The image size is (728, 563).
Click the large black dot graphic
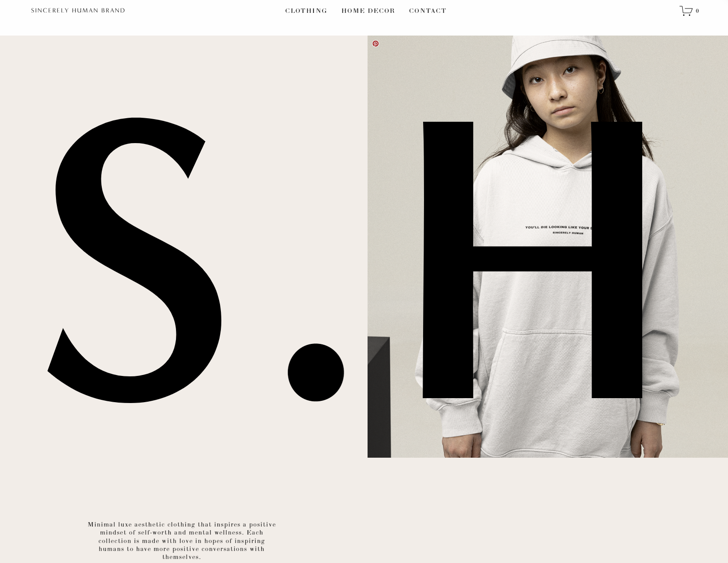(316, 372)
